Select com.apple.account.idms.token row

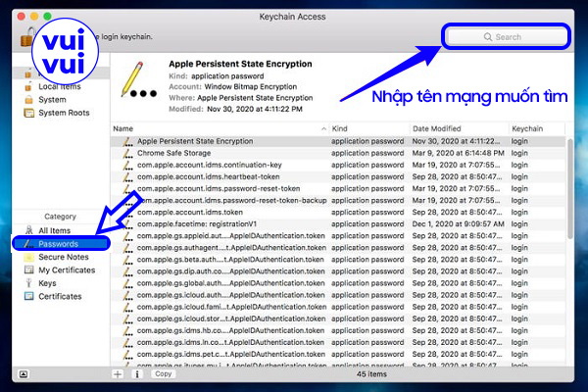click(x=338, y=213)
